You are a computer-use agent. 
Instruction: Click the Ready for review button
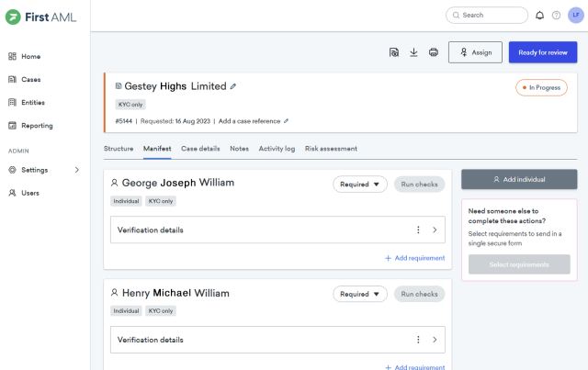point(543,52)
